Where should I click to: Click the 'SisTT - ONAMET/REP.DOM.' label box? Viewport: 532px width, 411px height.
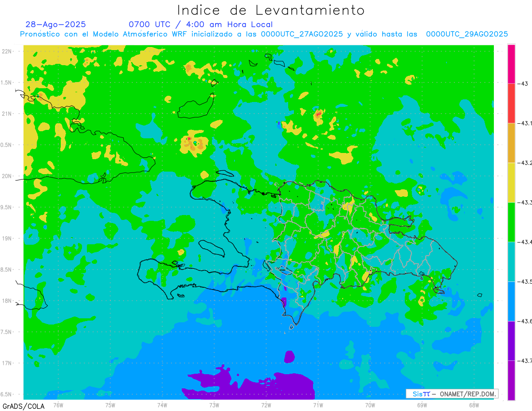(452, 394)
